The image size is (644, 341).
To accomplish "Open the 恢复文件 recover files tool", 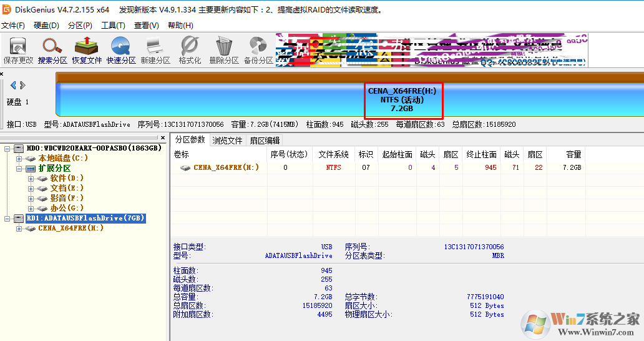I will [x=87, y=51].
